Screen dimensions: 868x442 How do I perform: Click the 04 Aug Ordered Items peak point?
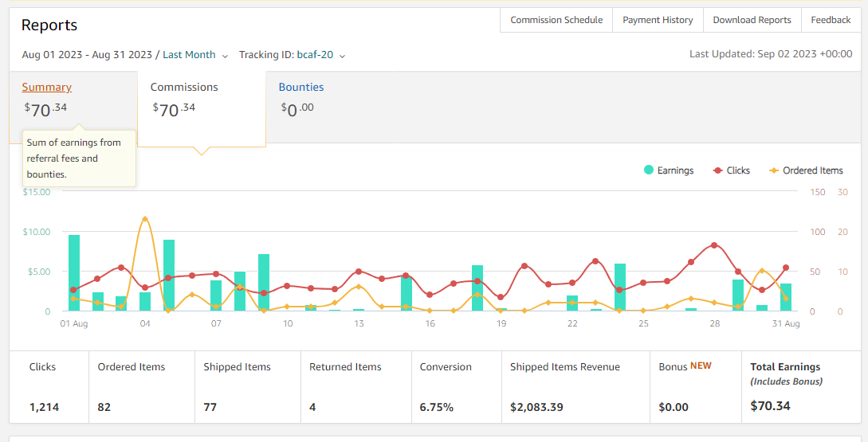pos(145,219)
